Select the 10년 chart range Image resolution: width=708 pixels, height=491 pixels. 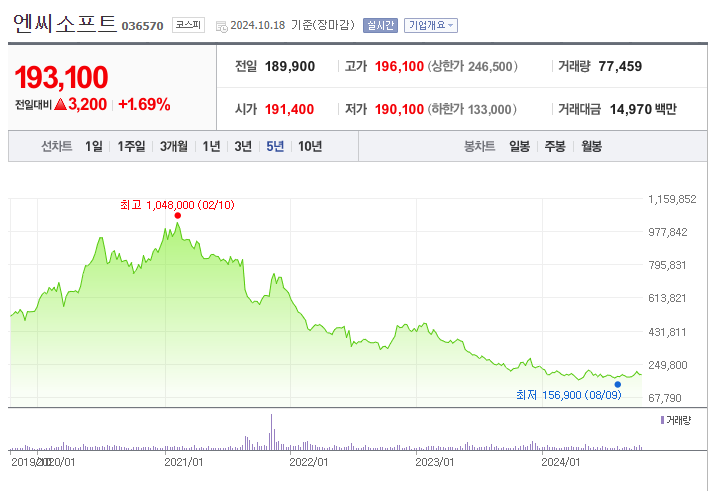(x=310, y=146)
